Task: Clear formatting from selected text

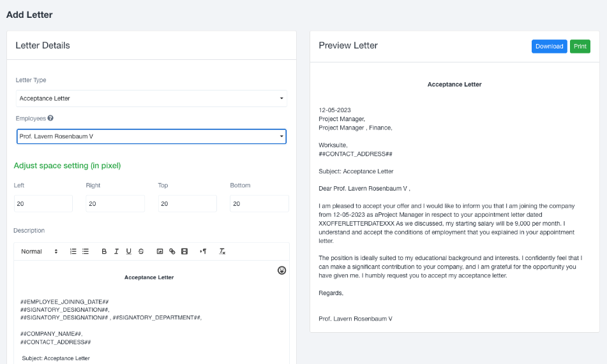Action: pos(222,252)
